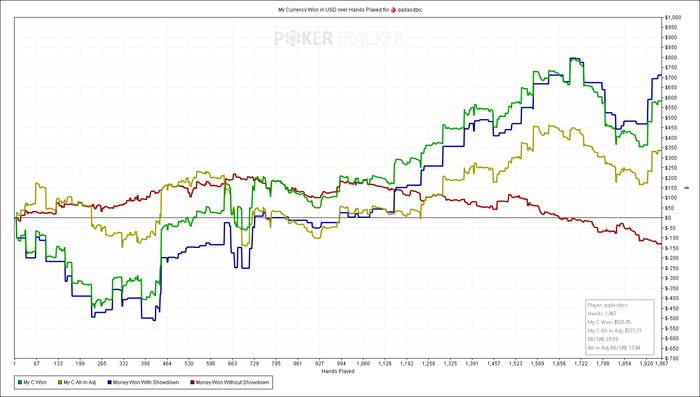
Task: Select the "My C All-In Adj" legend label
Action: click(x=80, y=382)
